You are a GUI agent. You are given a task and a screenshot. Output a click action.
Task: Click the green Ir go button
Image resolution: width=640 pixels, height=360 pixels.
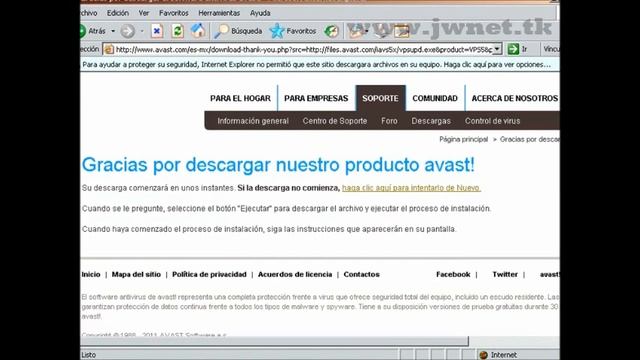518,49
